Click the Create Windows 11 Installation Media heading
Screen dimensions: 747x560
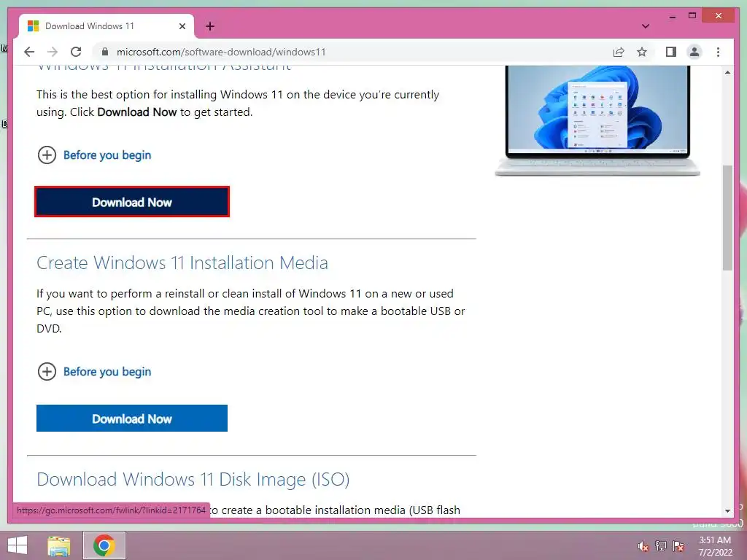(182, 262)
